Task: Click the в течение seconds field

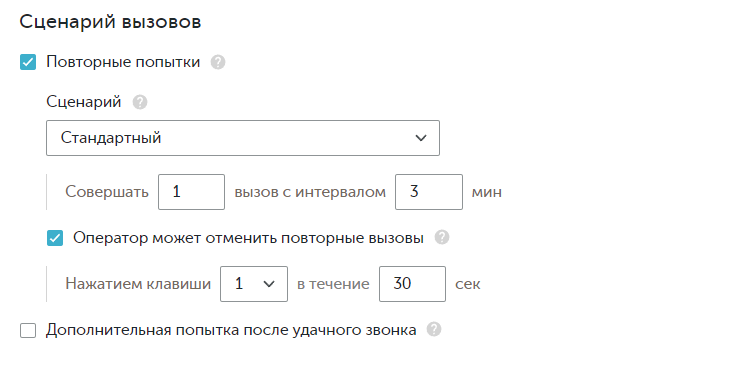Action: 412,284
